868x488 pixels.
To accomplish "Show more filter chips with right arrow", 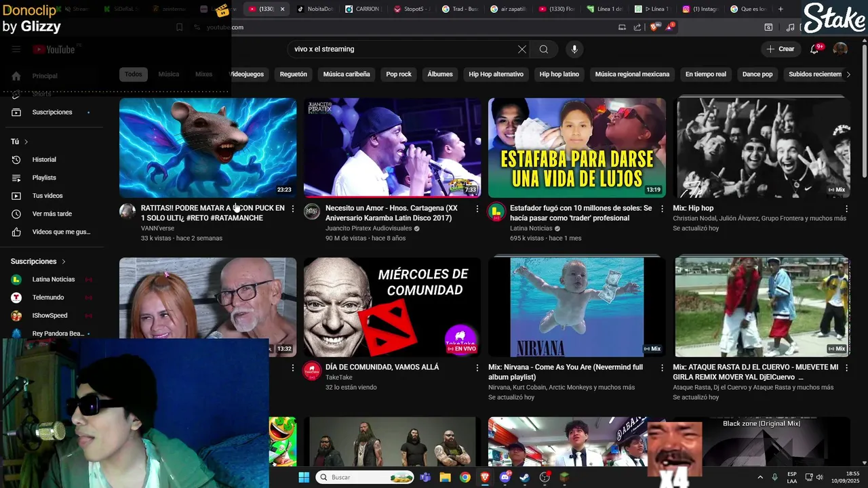I will pos(848,74).
